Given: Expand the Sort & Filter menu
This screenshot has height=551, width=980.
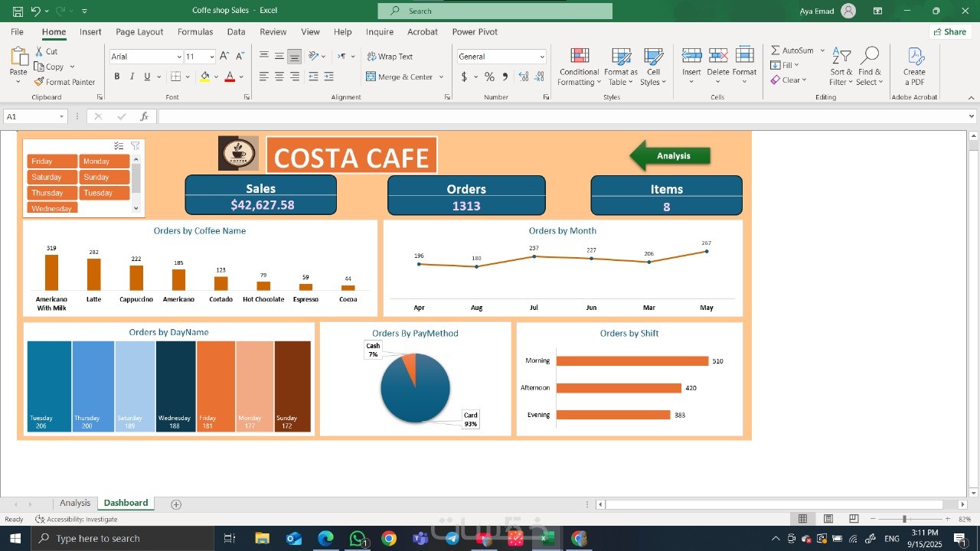Looking at the screenshot, I should click(841, 67).
